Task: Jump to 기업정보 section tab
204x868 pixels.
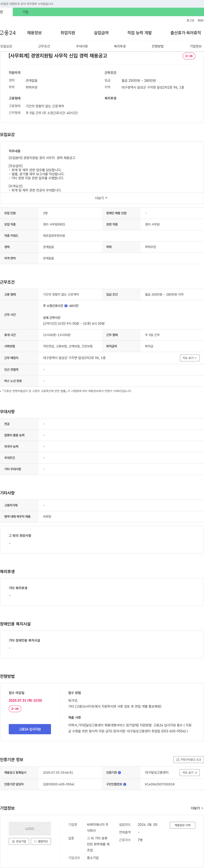Action: [195, 46]
